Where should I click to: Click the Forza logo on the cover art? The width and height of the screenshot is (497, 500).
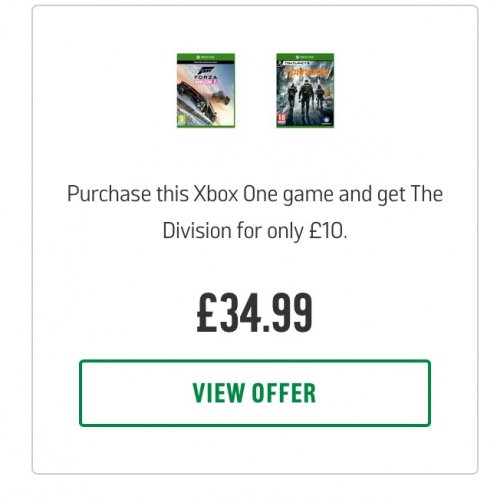pyautogui.click(x=207, y=73)
